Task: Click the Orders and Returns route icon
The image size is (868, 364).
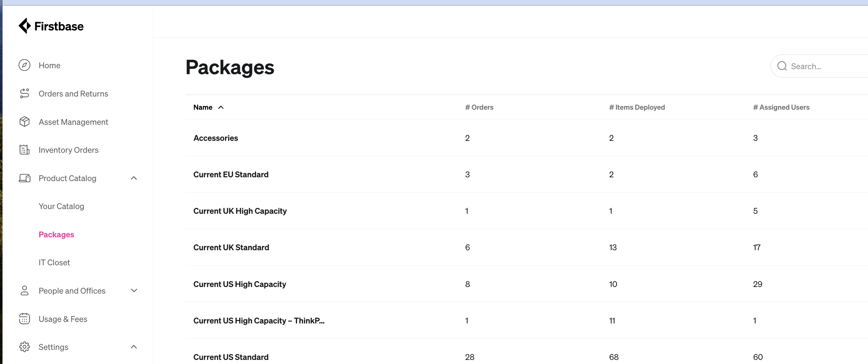Action: (24, 93)
